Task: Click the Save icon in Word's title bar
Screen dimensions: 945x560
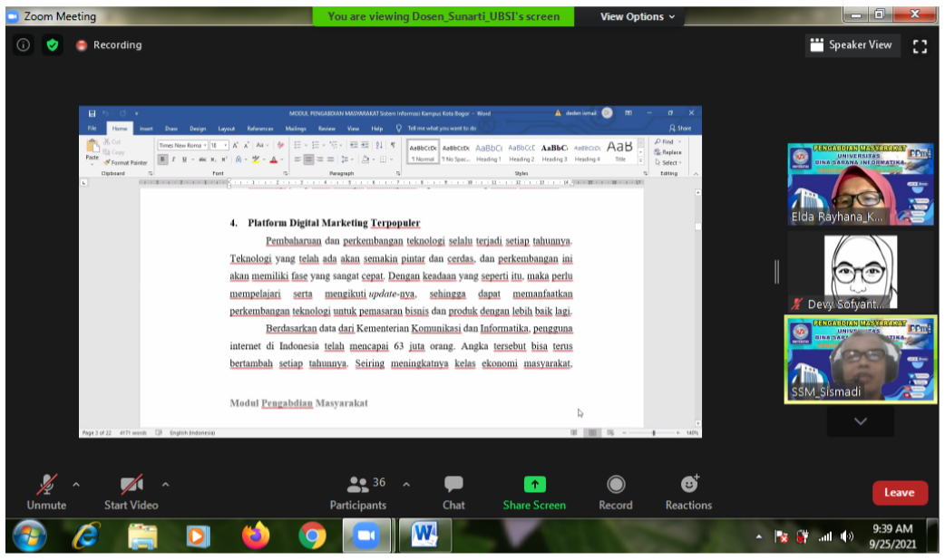Action: tap(92, 113)
